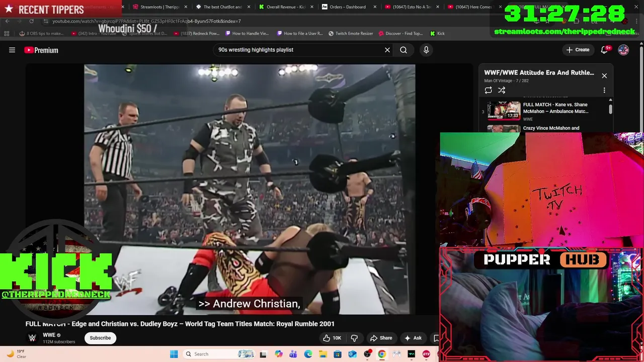Click the Ask button
The width and height of the screenshot is (644, 362).
[x=413, y=338]
